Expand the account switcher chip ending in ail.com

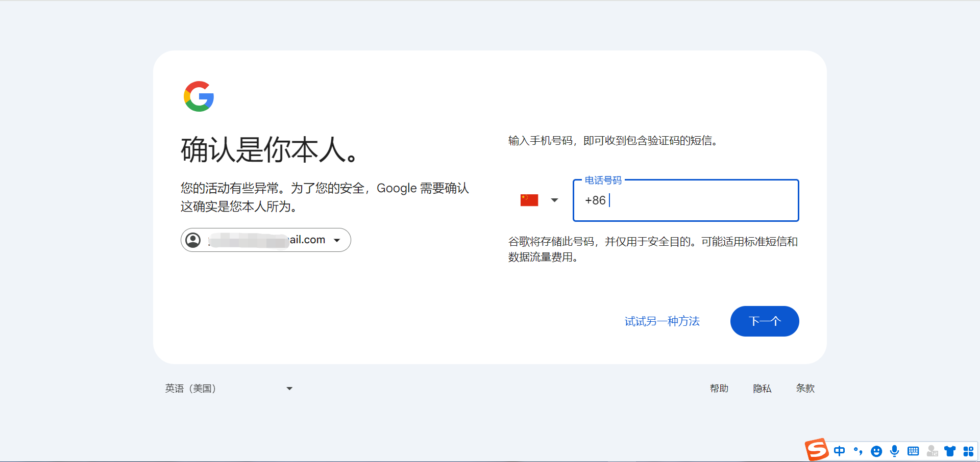click(x=265, y=240)
